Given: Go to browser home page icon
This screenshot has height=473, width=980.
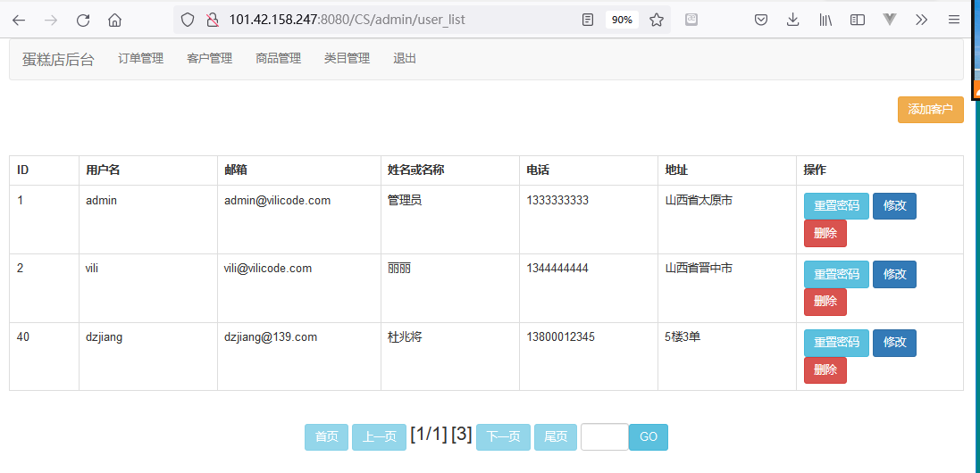Looking at the screenshot, I should point(114,20).
